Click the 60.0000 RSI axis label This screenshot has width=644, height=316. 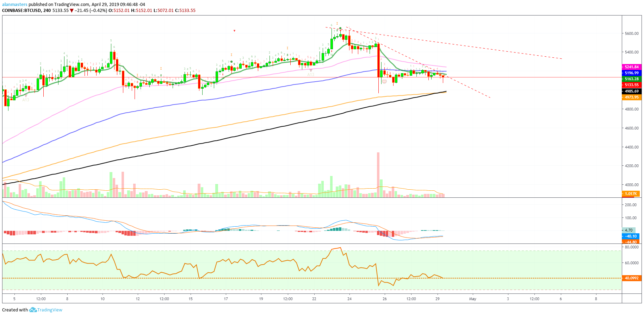tap(632, 263)
